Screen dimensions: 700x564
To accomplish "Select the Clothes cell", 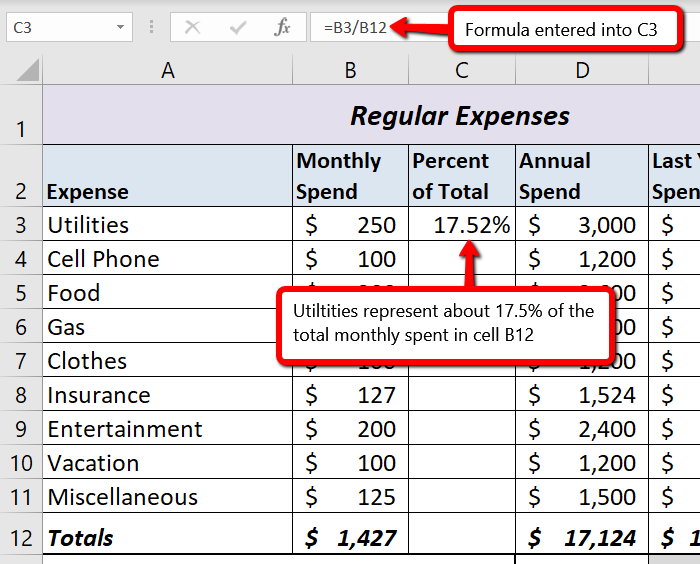I will click(161, 360).
